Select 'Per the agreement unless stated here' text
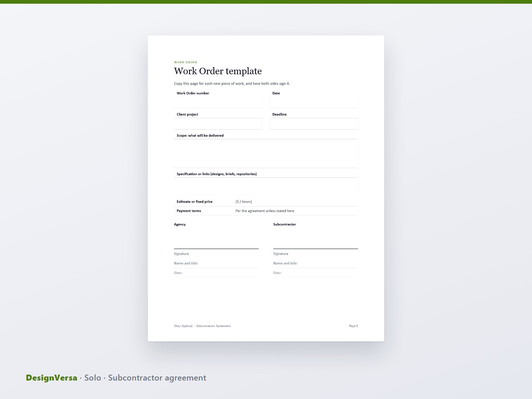 pyautogui.click(x=265, y=211)
